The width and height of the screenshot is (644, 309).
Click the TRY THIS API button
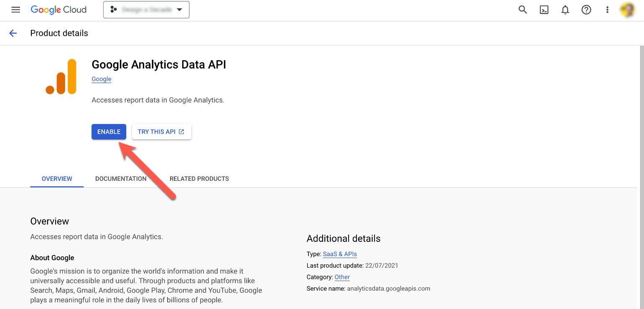[x=161, y=132]
